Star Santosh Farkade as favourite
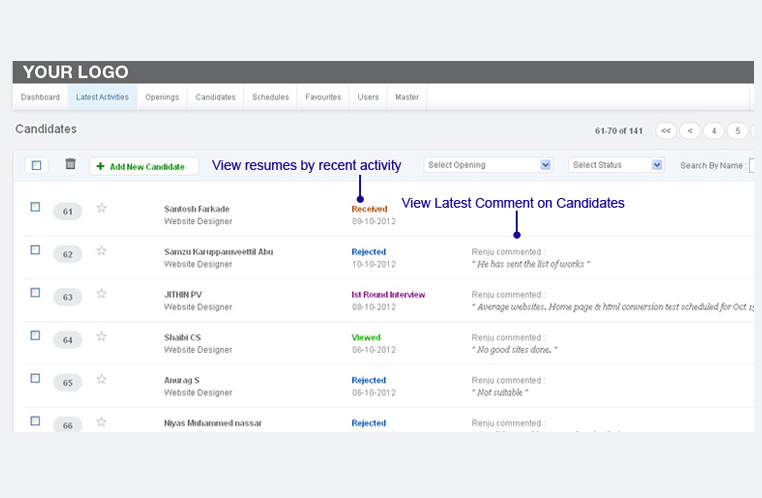 pos(101,209)
